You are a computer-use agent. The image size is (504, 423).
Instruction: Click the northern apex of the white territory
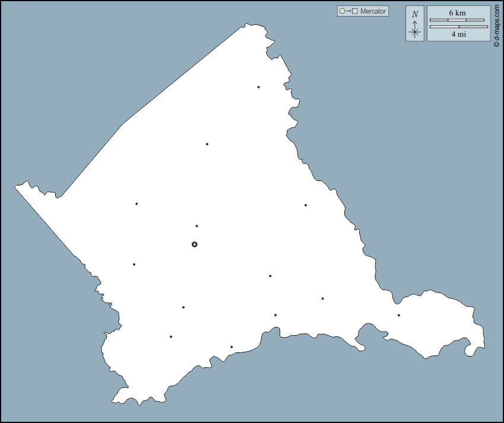point(245,25)
